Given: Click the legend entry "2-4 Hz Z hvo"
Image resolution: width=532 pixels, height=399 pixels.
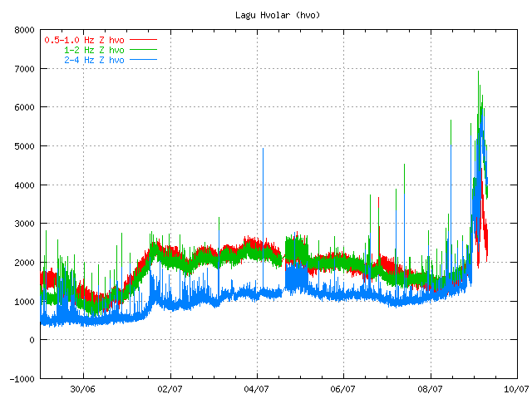Looking at the screenshot, I should pos(94,60).
